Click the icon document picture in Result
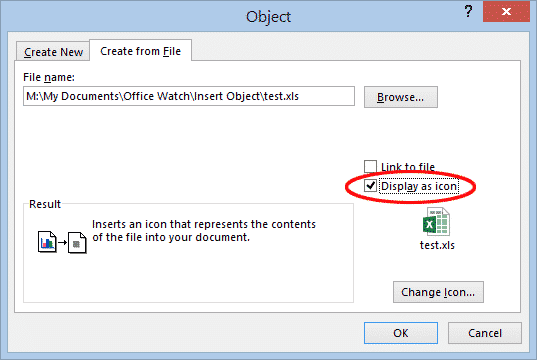 tap(77, 243)
